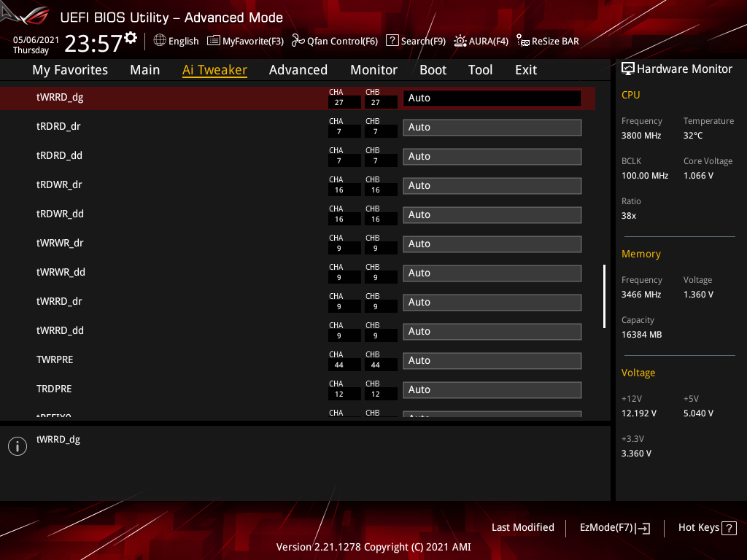Click the tWRWR_dr row label
Screen dimensions: 747x560
(x=60, y=244)
